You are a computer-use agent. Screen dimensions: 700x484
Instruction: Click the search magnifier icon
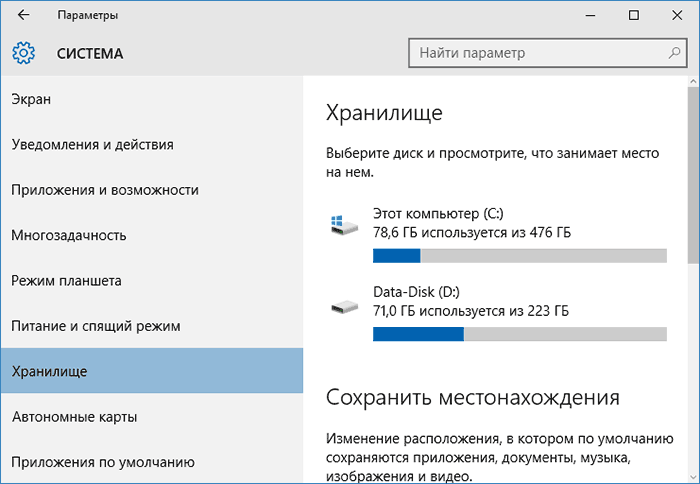pos(674,53)
